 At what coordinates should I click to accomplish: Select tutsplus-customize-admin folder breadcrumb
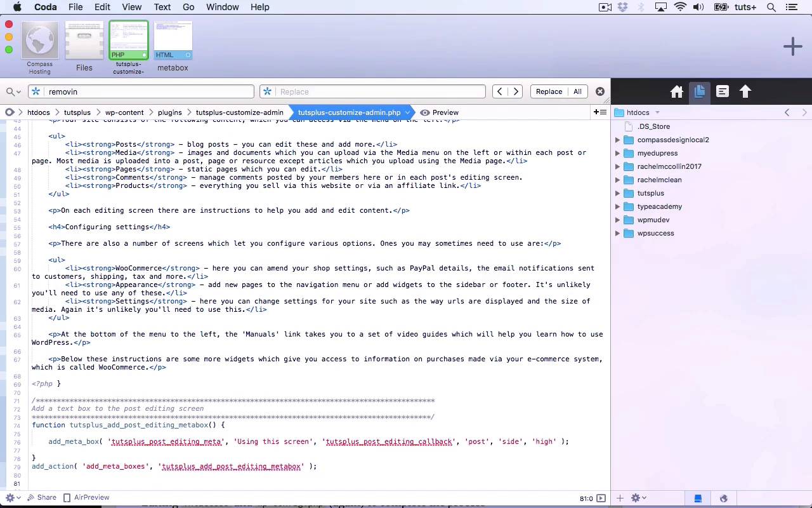click(x=239, y=112)
